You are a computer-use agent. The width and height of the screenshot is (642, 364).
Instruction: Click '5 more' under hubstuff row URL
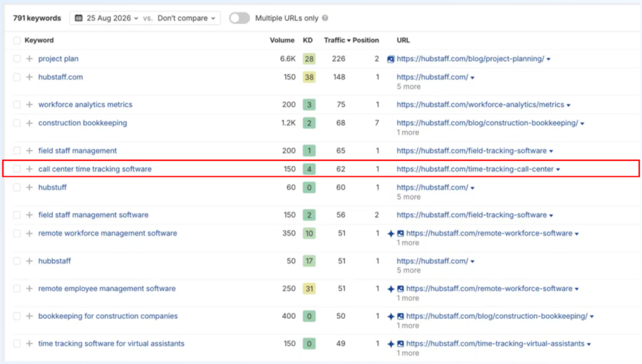408,197
